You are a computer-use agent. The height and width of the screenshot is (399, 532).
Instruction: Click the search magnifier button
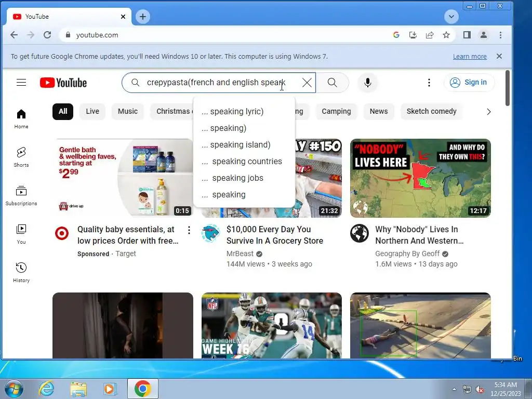tap(332, 83)
